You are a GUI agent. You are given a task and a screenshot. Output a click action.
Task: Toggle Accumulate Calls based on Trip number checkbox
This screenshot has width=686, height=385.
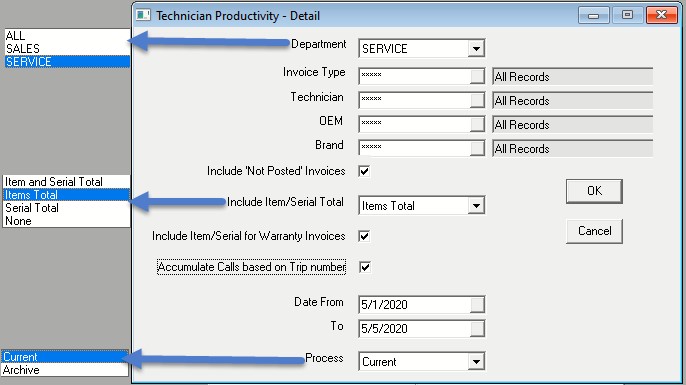[365, 267]
